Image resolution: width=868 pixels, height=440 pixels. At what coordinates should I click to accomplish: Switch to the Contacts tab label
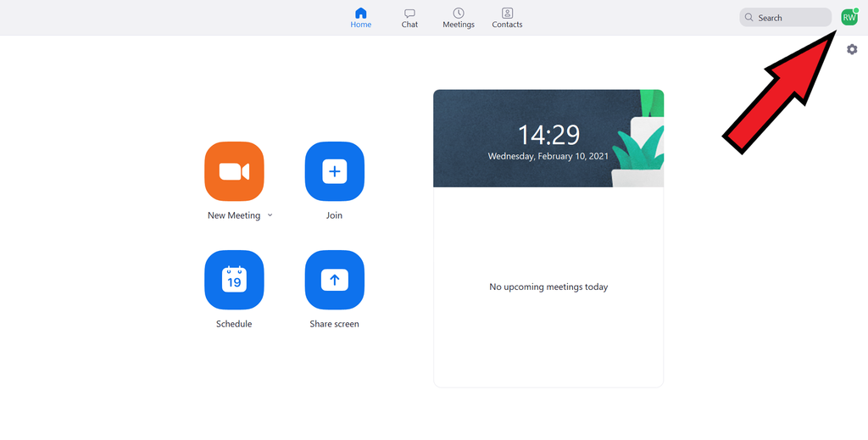pyautogui.click(x=507, y=25)
